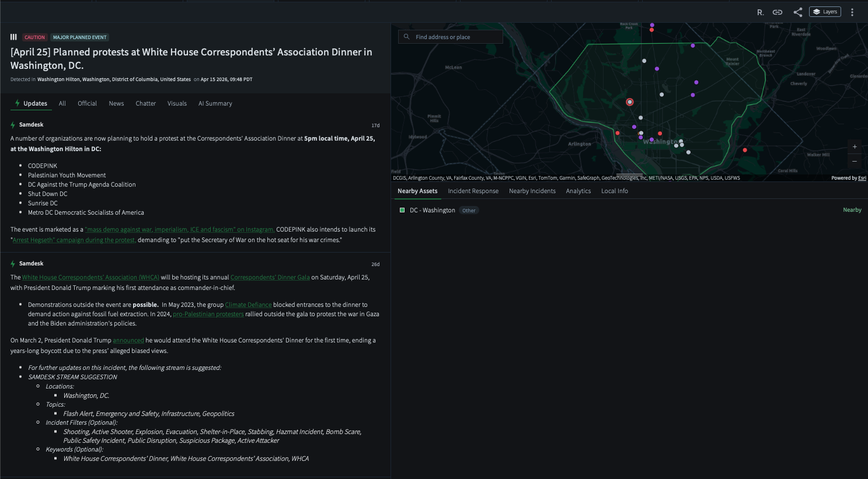The width and height of the screenshot is (868, 479).
Task: Click the SAMDESK STREAM SUGGESTION item
Action: click(73, 377)
